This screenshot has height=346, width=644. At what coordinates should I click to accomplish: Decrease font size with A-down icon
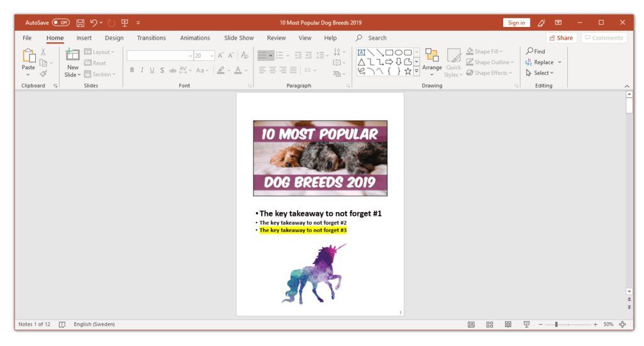(x=231, y=55)
